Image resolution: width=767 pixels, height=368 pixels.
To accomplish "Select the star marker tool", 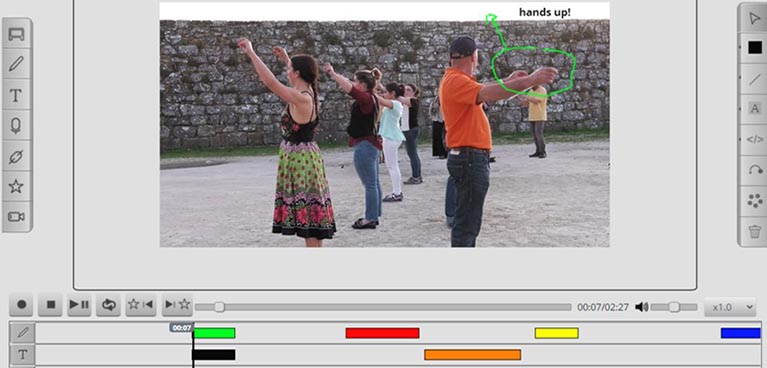I will tap(16, 186).
